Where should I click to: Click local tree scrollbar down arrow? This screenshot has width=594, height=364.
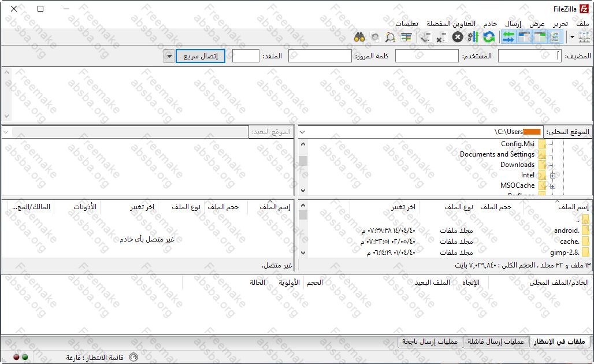[x=303, y=191]
